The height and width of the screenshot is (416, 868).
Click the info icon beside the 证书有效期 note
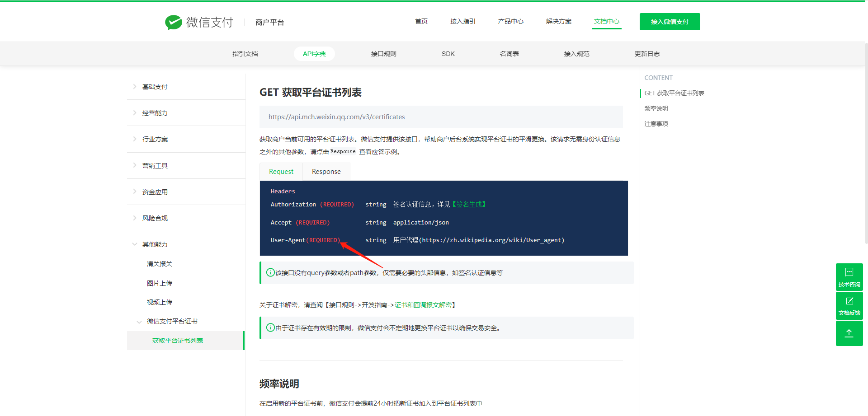click(270, 327)
